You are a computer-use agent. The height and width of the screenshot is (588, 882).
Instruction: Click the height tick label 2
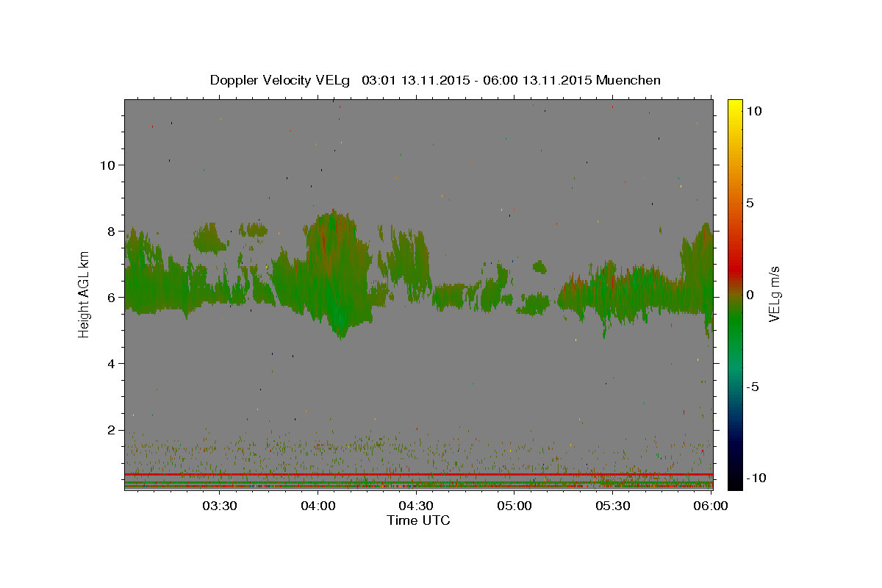(112, 430)
